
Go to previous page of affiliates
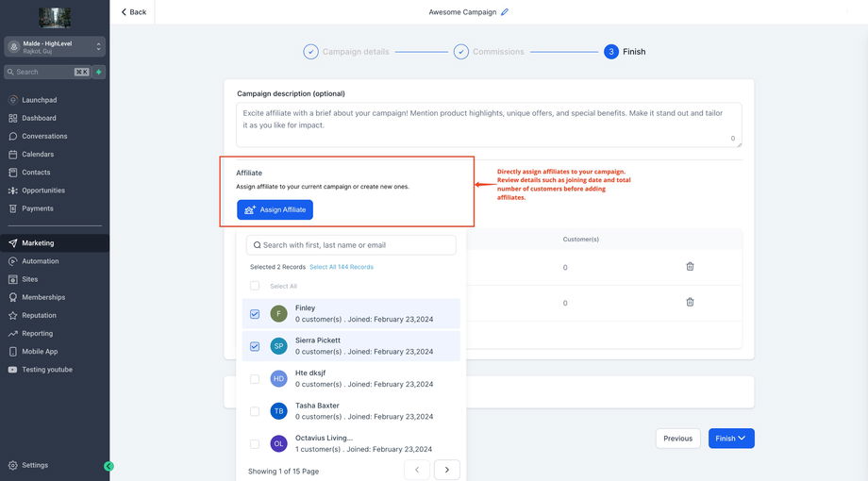pyautogui.click(x=417, y=470)
